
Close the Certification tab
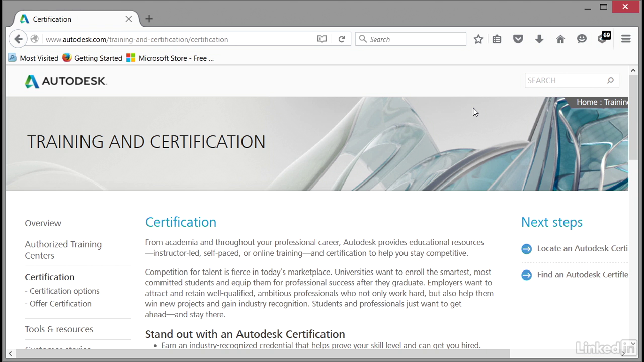click(x=129, y=19)
